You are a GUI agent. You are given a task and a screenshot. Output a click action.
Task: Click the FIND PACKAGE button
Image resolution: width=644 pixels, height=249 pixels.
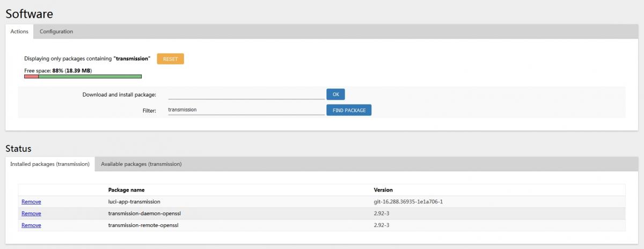pos(349,110)
